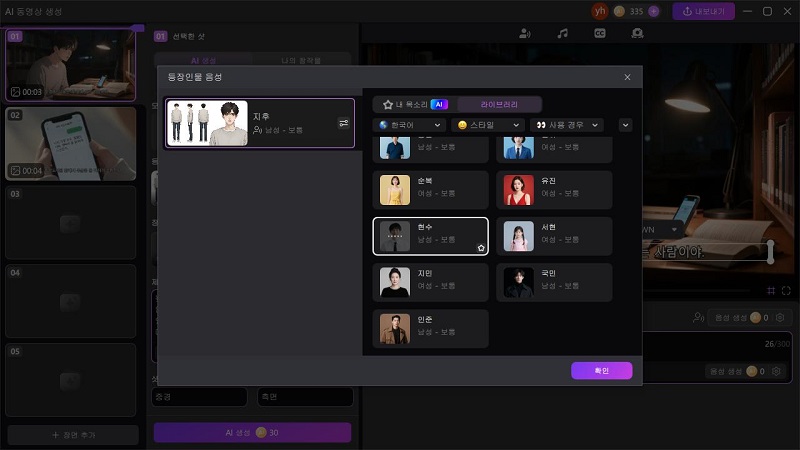The image size is (800, 450).
Task: Click the 00:03 duration on scene 01
Action: click(27, 92)
